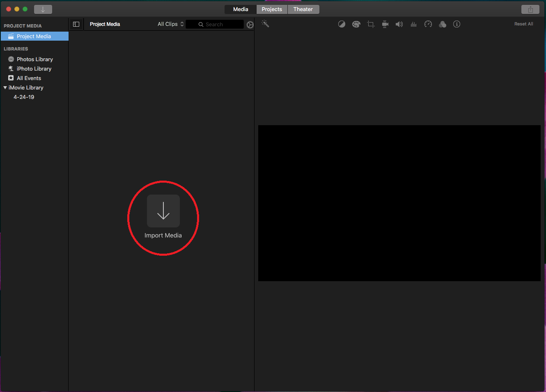546x392 pixels.
Task: Show clip information inspector
Action: coord(457,24)
